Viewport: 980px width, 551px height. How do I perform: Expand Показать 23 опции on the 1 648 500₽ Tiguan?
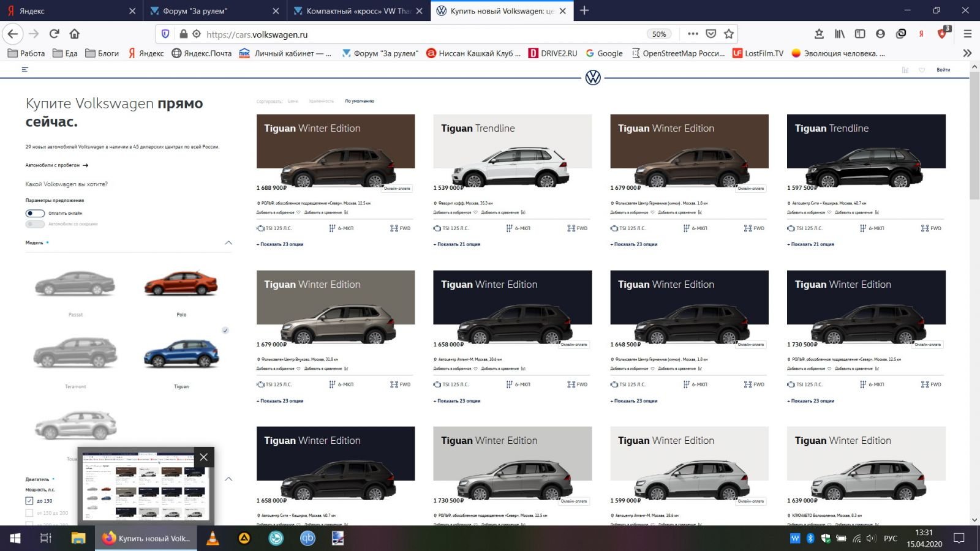click(634, 401)
